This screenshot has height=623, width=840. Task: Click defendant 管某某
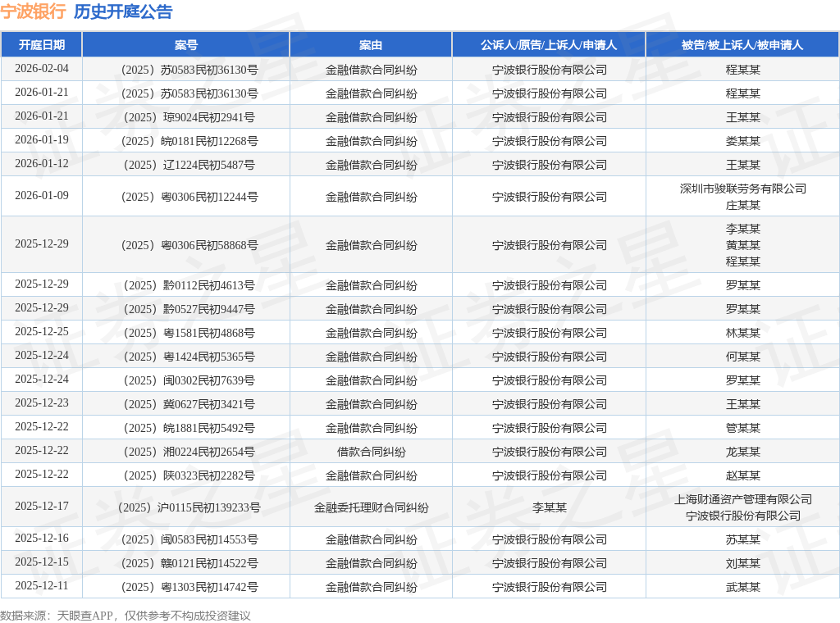pyautogui.click(x=742, y=428)
